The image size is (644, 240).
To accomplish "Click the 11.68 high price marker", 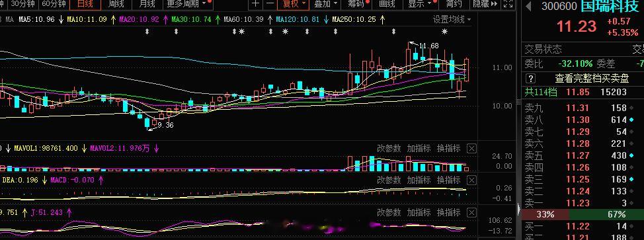I will coord(429,46).
